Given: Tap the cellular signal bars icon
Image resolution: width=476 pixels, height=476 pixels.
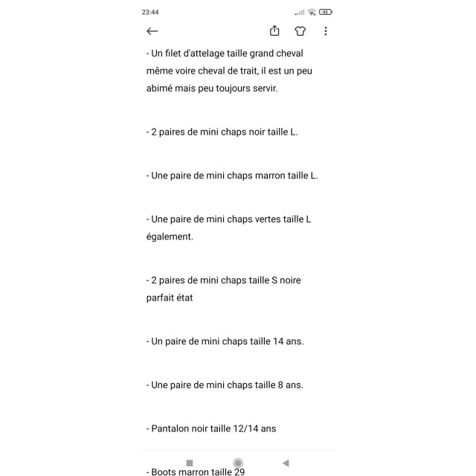Looking at the screenshot, I should tap(300, 12).
